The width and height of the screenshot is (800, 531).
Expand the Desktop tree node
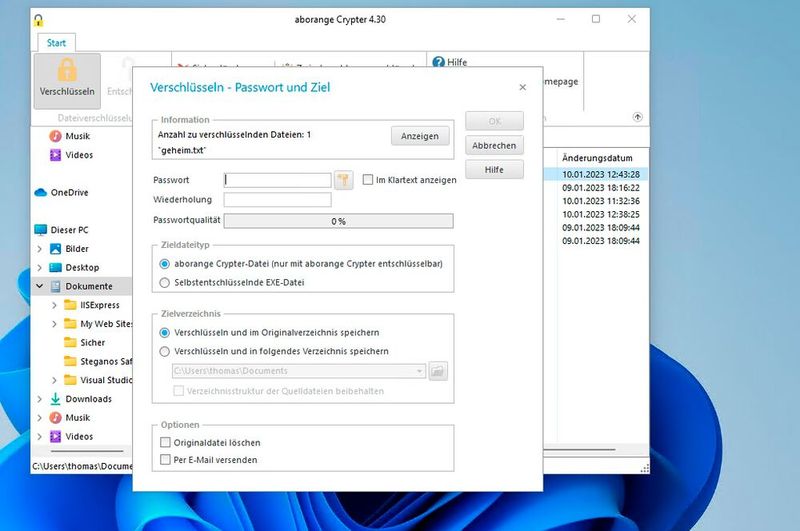coord(39,268)
